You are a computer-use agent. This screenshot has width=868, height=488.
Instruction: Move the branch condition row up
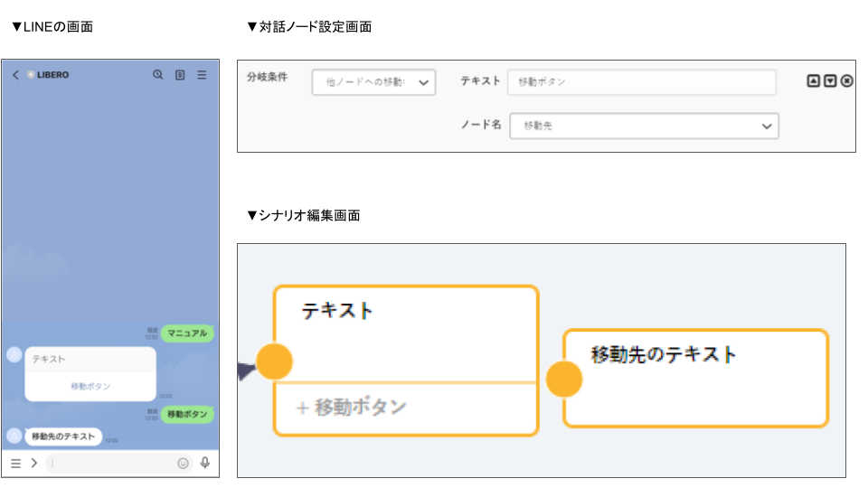[x=813, y=80]
